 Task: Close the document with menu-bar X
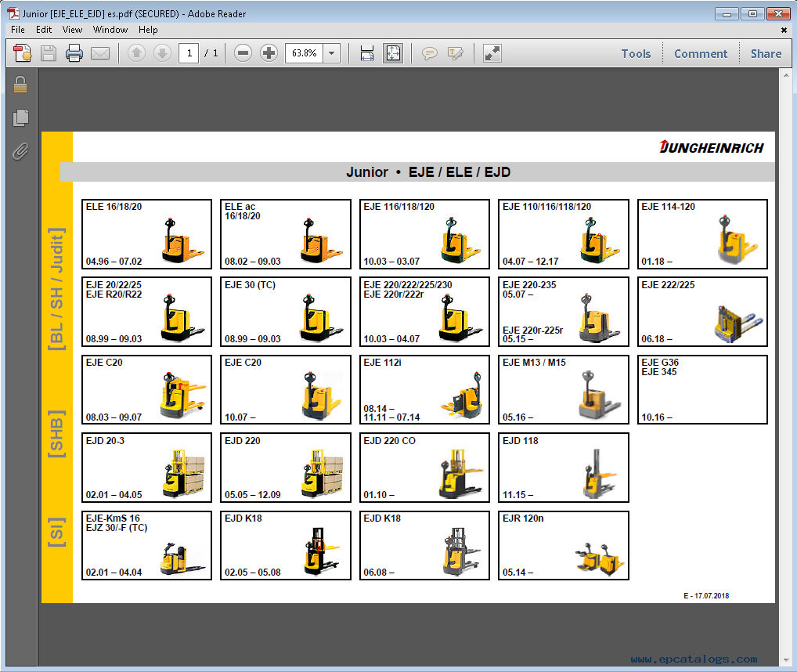tap(784, 30)
